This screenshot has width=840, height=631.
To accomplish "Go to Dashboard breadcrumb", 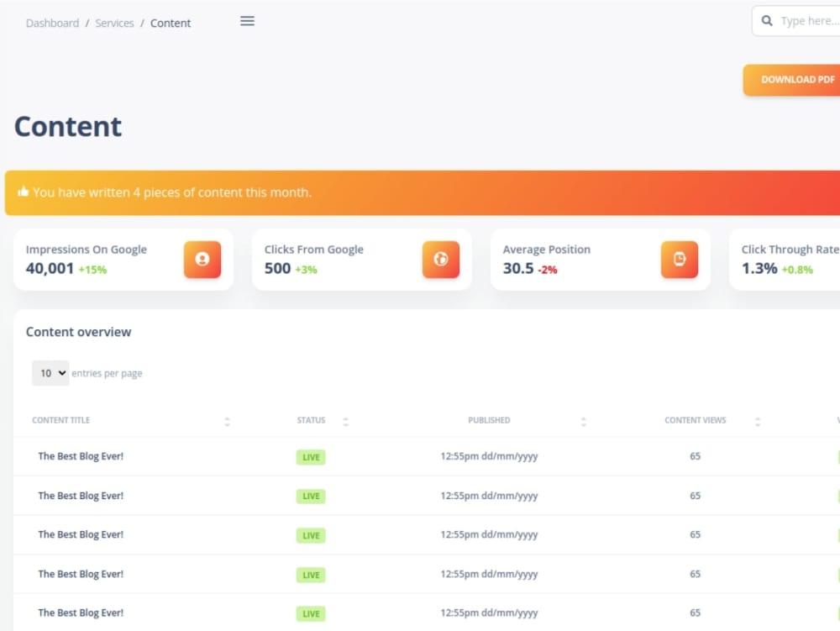I will (52, 23).
